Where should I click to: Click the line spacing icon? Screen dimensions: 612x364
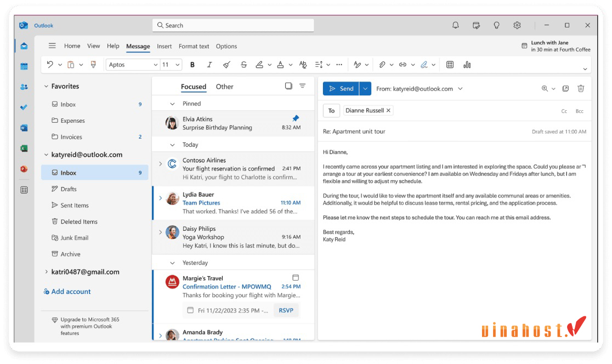click(x=319, y=65)
